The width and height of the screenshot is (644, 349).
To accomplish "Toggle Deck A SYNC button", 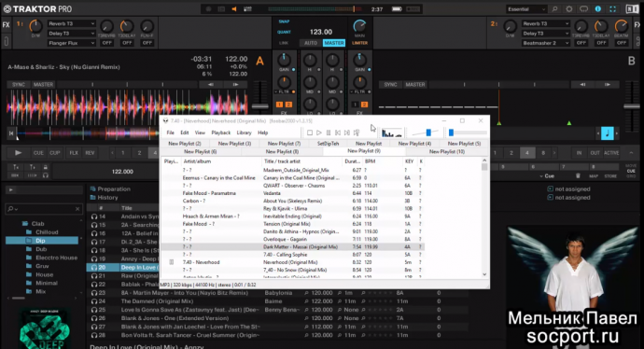I will pos(19,85).
